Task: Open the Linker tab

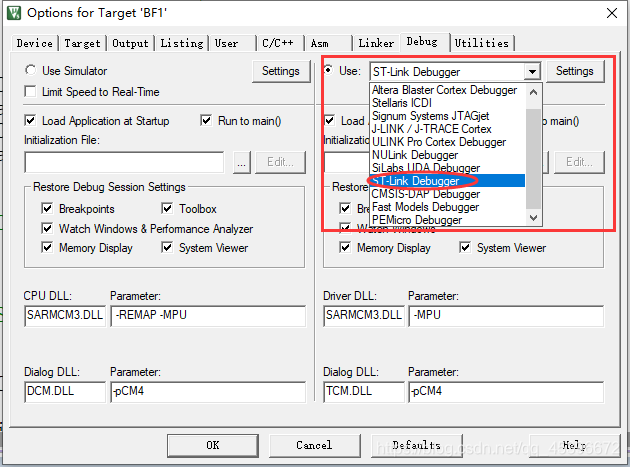Action: (x=376, y=43)
